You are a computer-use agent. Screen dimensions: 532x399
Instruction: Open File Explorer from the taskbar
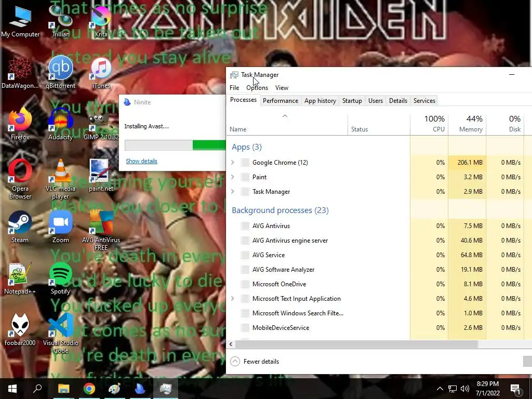pos(63,389)
